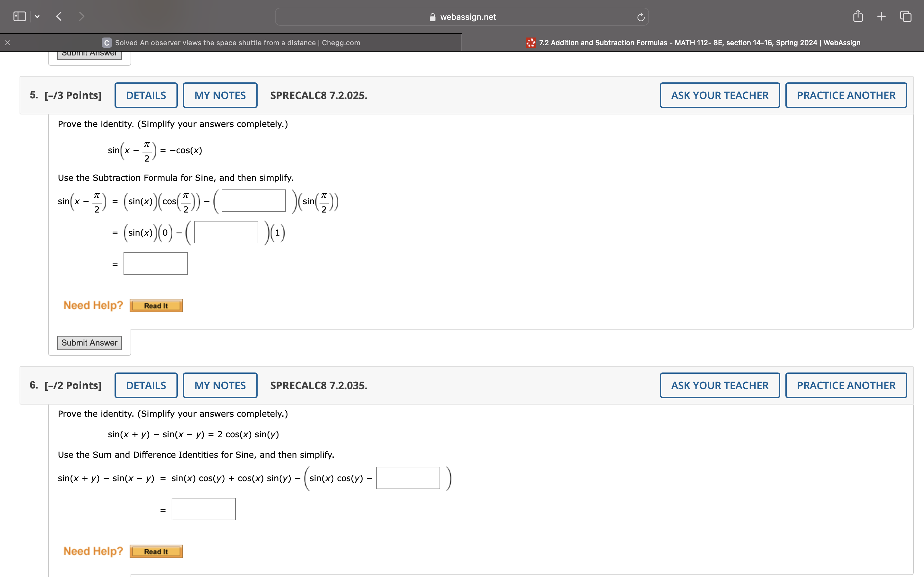Click PRACTICE ANOTHER for problem 6

pyautogui.click(x=846, y=385)
